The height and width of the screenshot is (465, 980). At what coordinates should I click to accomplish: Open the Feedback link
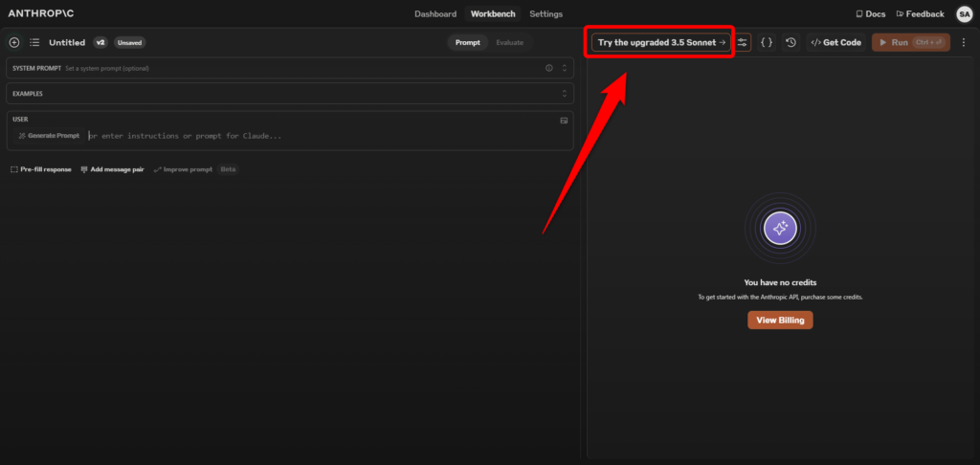[920, 13]
